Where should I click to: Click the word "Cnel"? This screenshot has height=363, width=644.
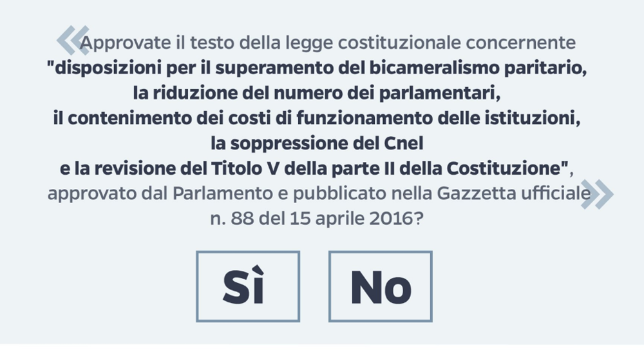[x=402, y=144]
